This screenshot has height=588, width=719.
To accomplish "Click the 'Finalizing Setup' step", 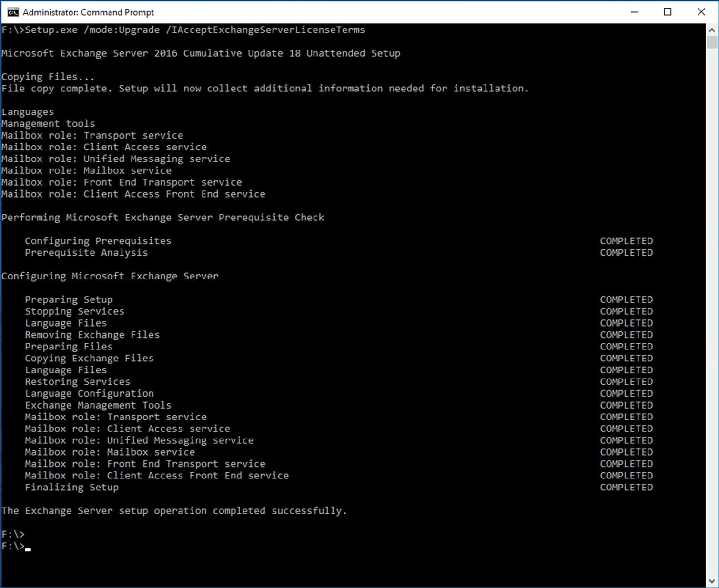I will [x=72, y=488].
